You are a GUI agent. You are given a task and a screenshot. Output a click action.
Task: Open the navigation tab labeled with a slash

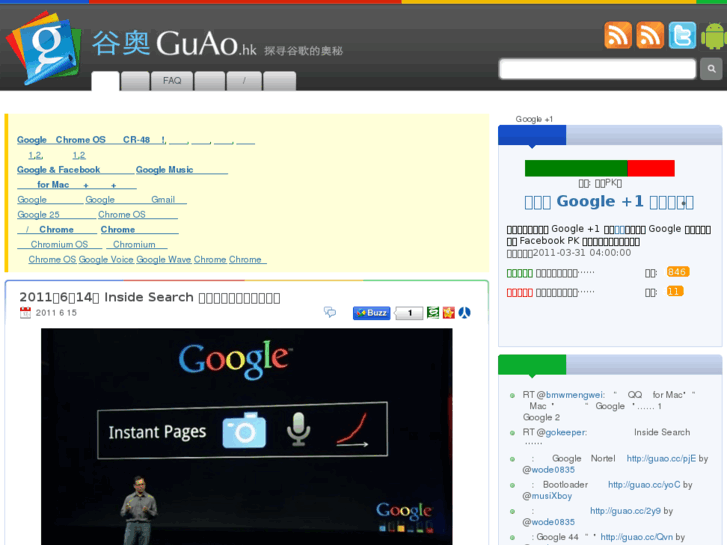pos(244,81)
